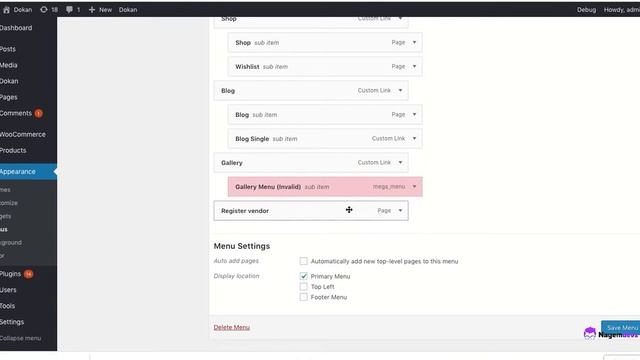
Task: Open the Plugins update count badge
Action: coord(29,274)
